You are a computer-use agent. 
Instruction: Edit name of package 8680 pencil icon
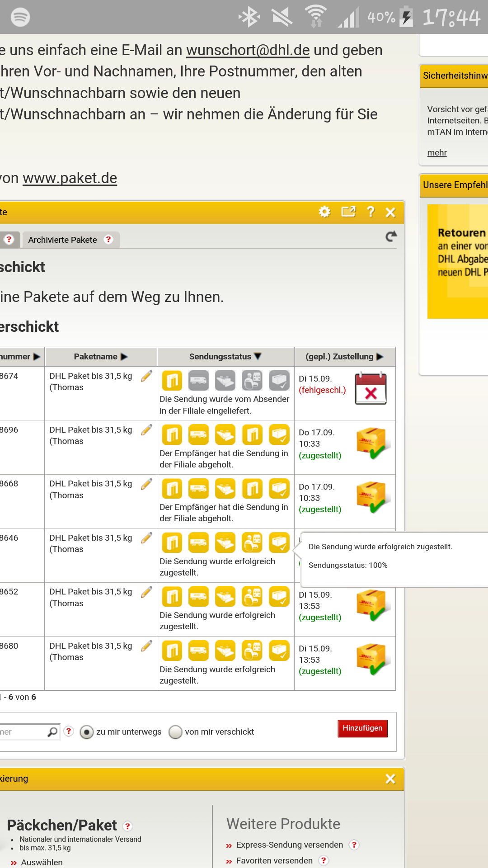(146, 646)
